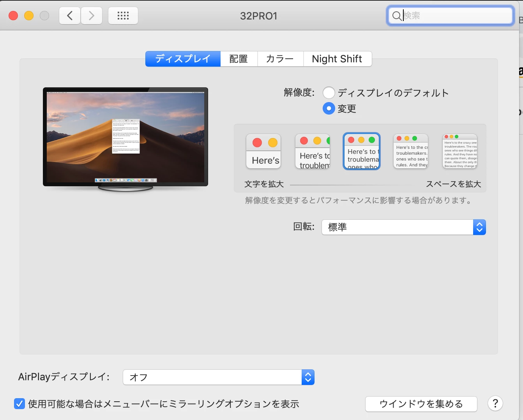Choose the second scaling thumbnail
This screenshot has height=420, width=523.
pos(313,151)
